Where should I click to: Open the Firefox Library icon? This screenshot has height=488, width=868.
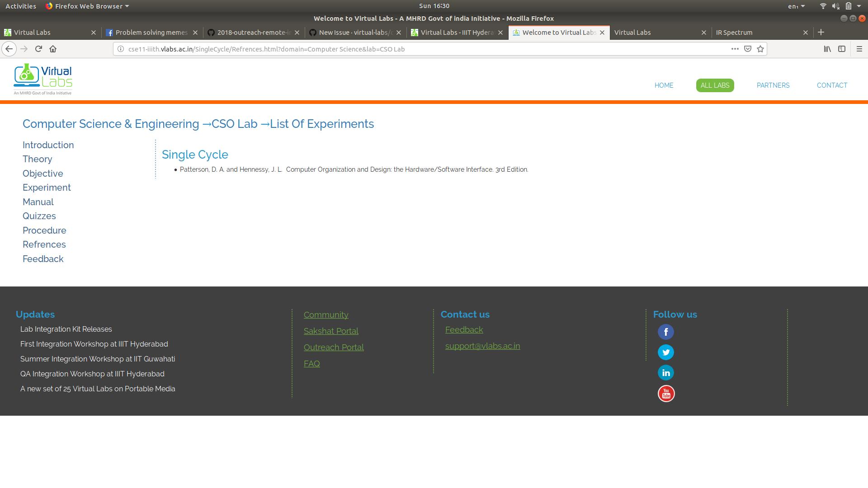point(827,49)
